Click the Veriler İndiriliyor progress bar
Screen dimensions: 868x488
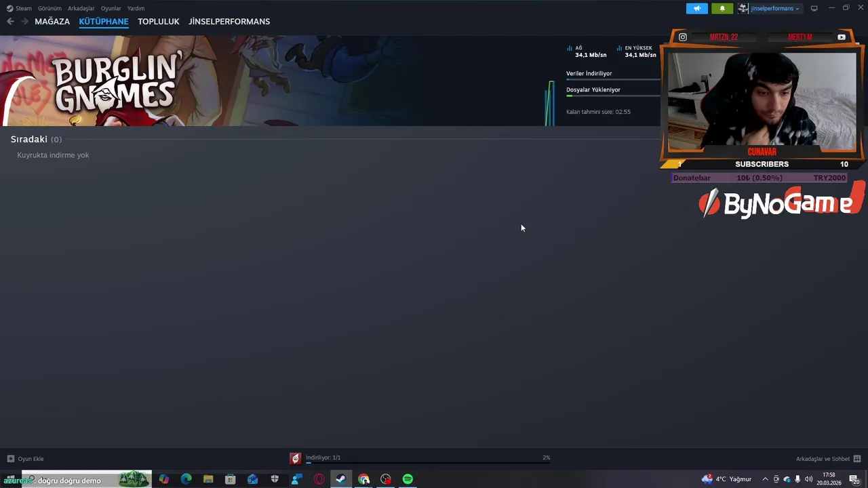pyautogui.click(x=613, y=80)
